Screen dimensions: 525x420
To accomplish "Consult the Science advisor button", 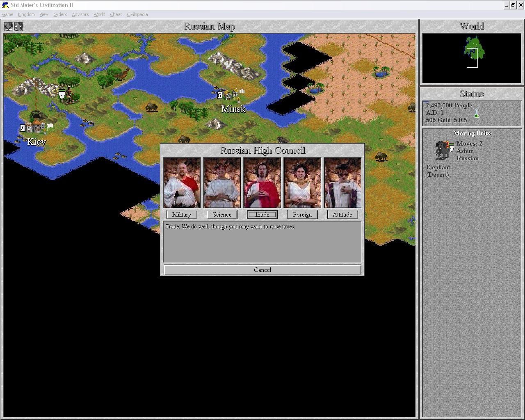I will [x=222, y=215].
